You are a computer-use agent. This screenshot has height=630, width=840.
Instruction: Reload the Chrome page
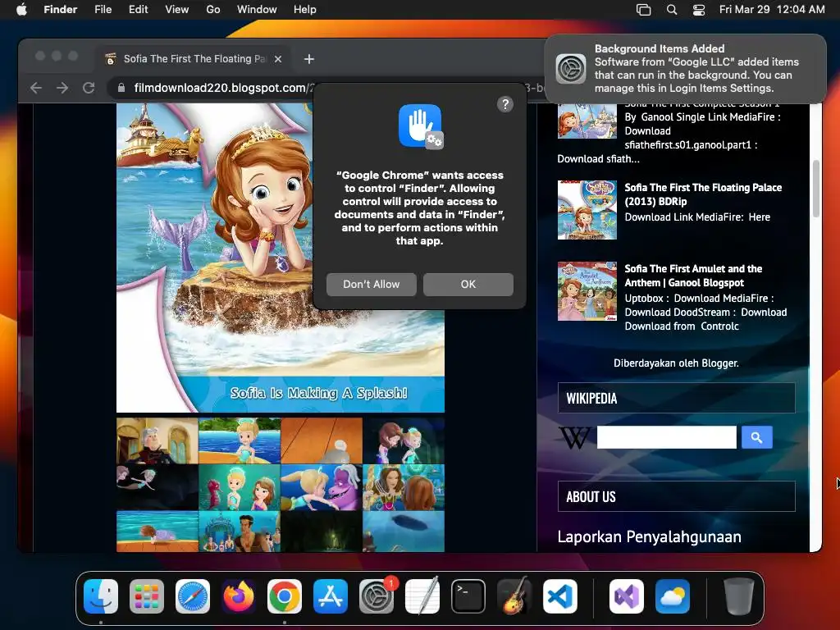[89, 88]
